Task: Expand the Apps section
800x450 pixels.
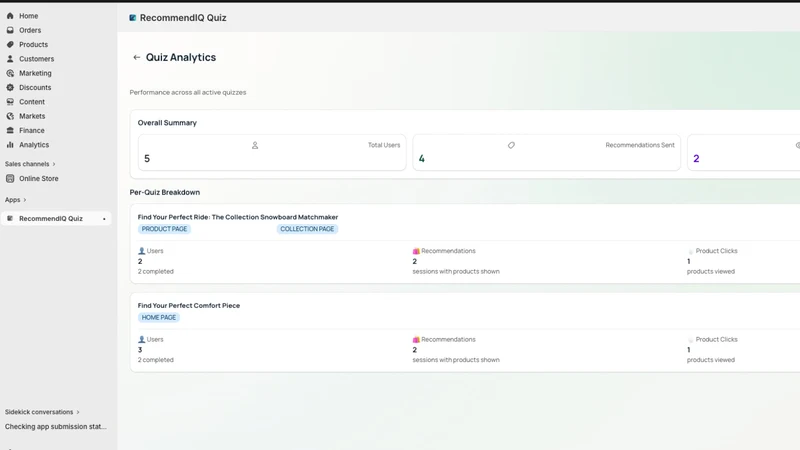Action: coord(16,199)
